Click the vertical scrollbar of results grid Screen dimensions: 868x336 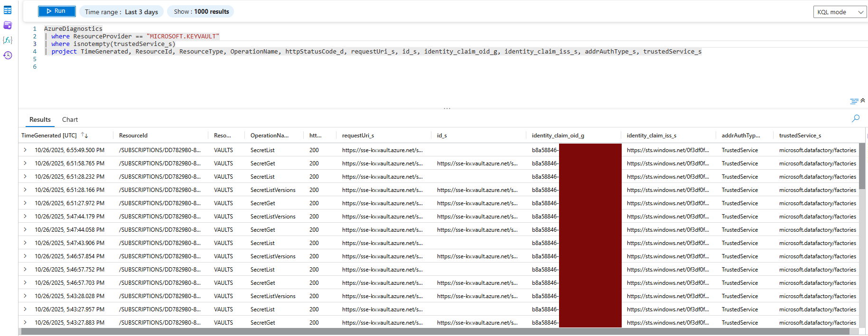pos(862,166)
